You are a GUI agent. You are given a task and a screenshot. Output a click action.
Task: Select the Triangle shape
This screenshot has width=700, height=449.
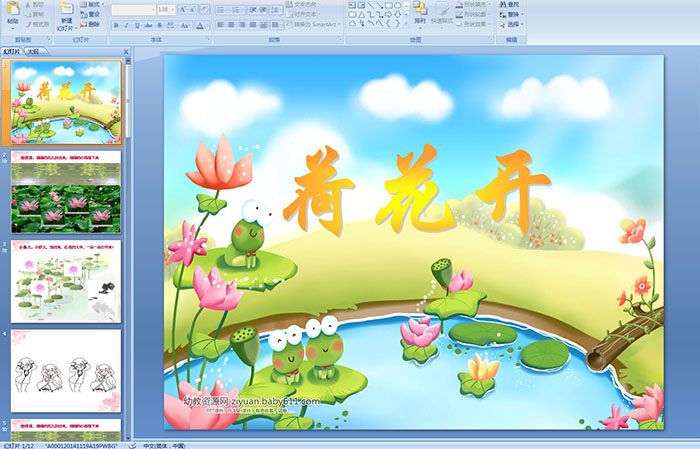click(362, 14)
